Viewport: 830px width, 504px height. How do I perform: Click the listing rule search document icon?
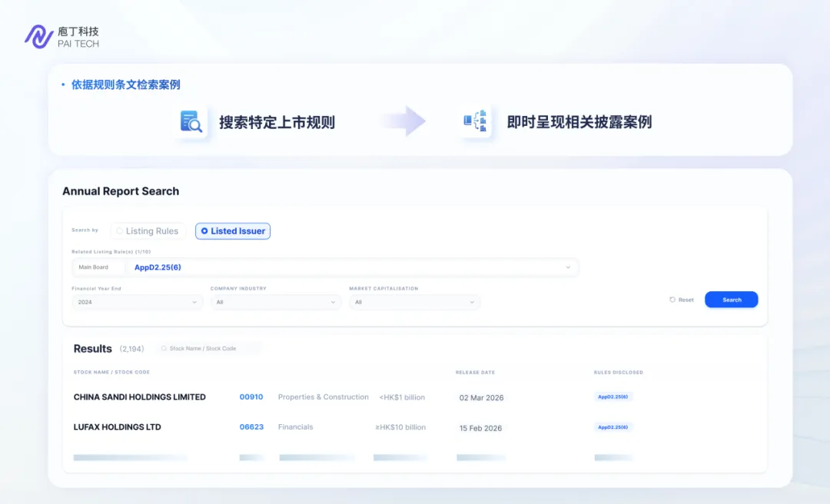[x=191, y=121]
